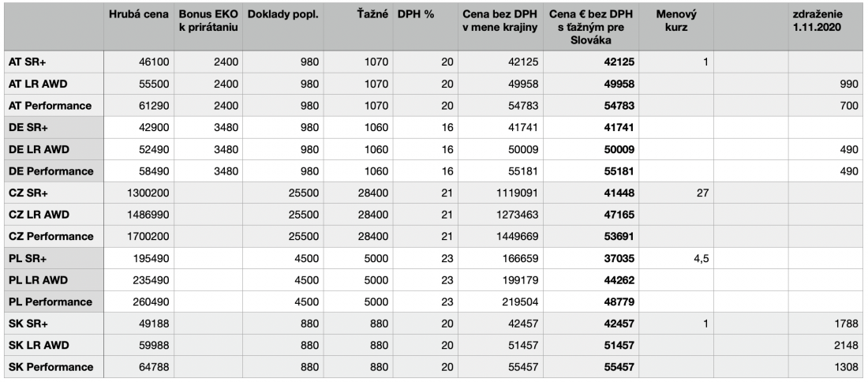The width and height of the screenshot is (868, 382).
Task: Click the exchange rate cell showing 27
Action: pos(676,193)
